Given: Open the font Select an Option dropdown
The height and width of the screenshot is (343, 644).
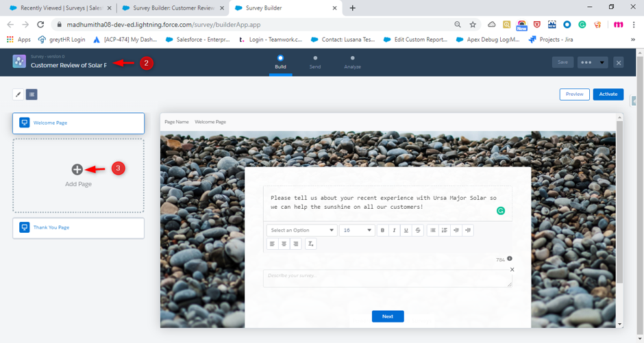Looking at the screenshot, I should 302,230.
